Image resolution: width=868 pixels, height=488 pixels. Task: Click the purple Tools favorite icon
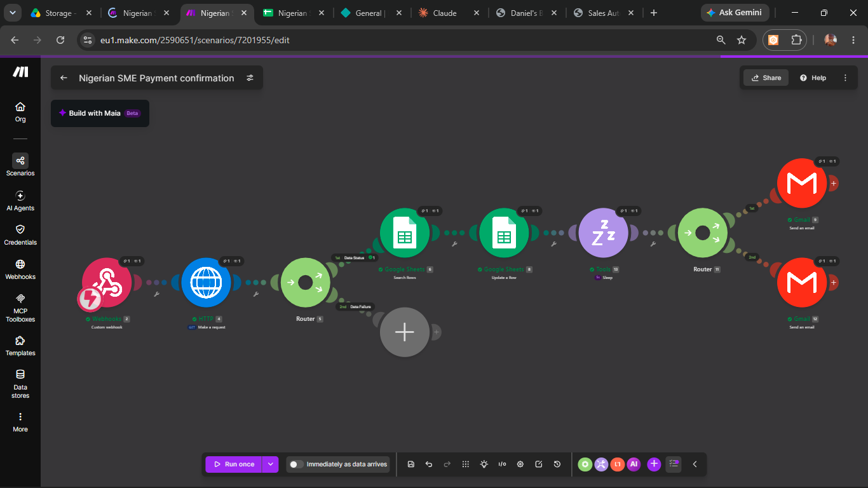(601, 464)
